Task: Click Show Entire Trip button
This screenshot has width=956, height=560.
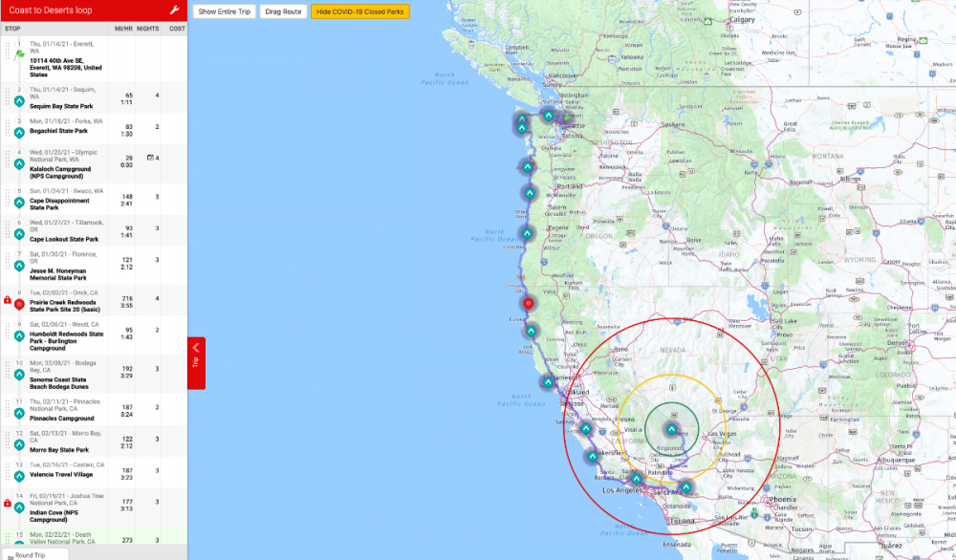Action: 225,11
